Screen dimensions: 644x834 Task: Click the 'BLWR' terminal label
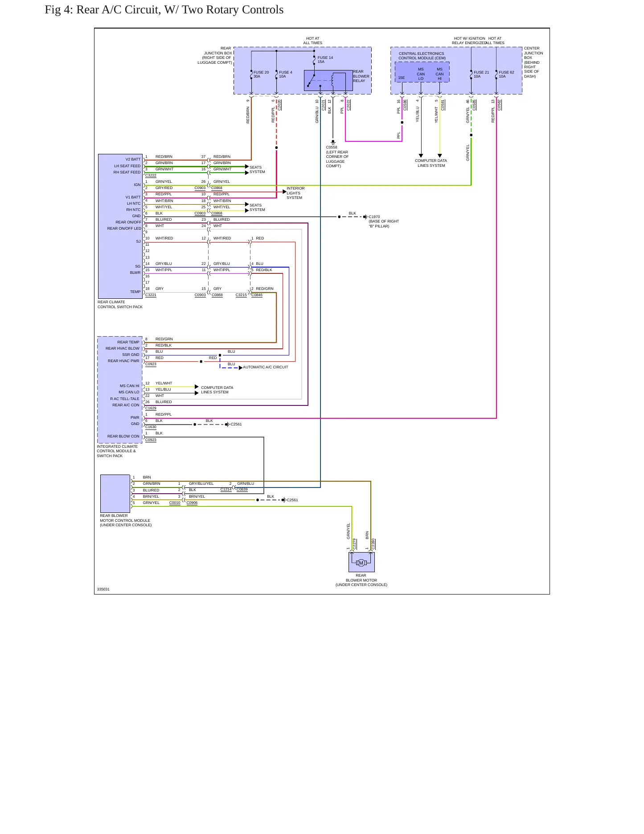[135, 272]
